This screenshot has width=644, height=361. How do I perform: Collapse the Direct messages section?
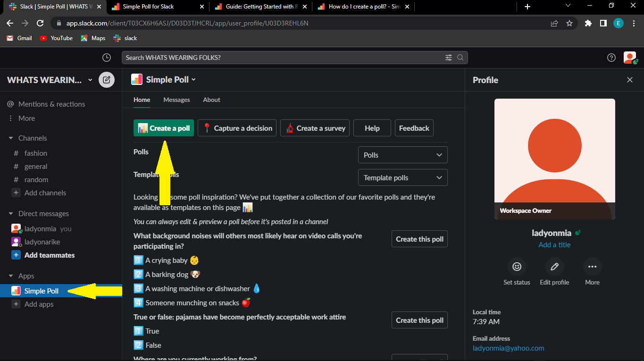click(x=11, y=214)
